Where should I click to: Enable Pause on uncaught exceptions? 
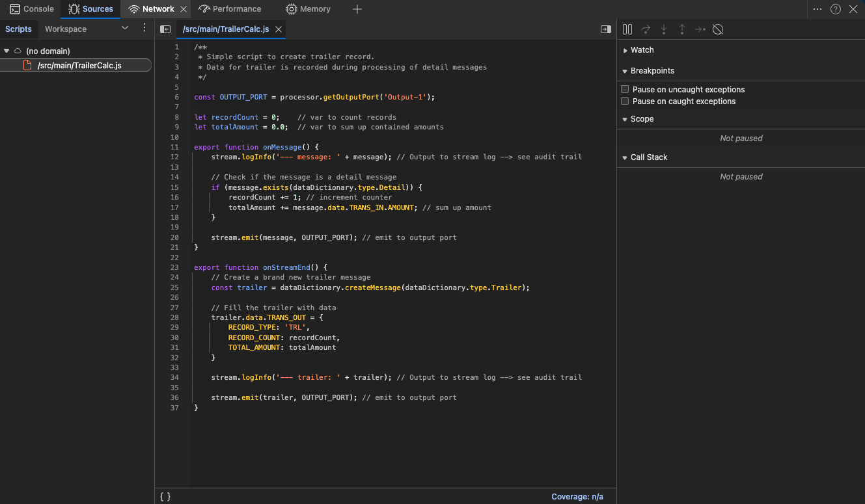(x=625, y=89)
